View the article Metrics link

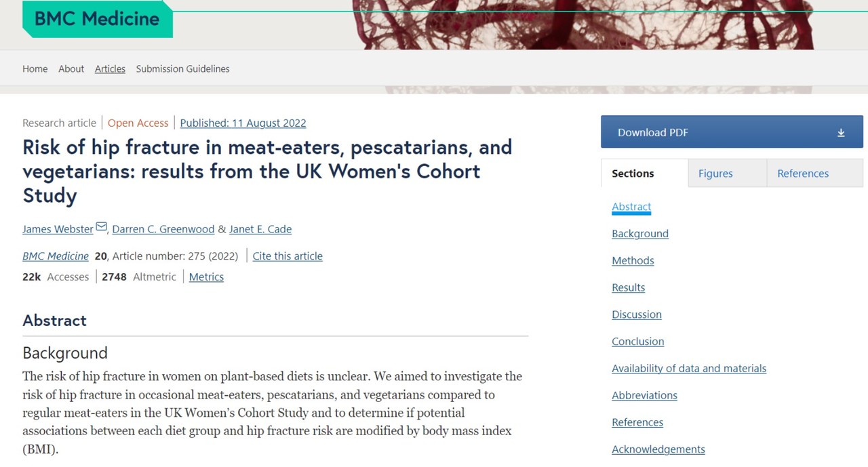tap(206, 277)
